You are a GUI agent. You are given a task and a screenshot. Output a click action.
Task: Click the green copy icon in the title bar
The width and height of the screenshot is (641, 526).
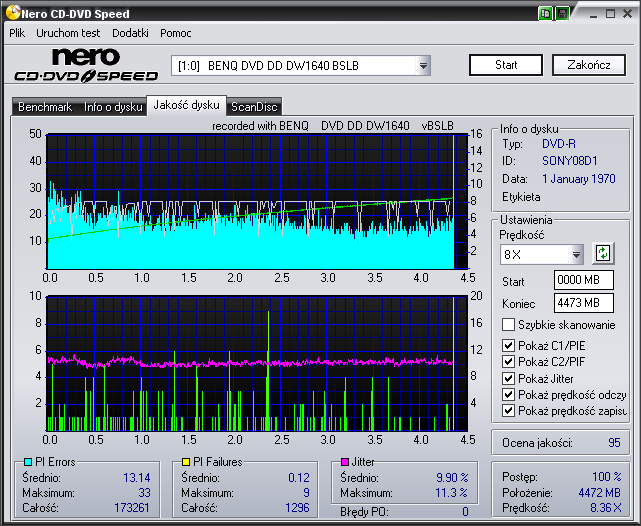pos(545,13)
